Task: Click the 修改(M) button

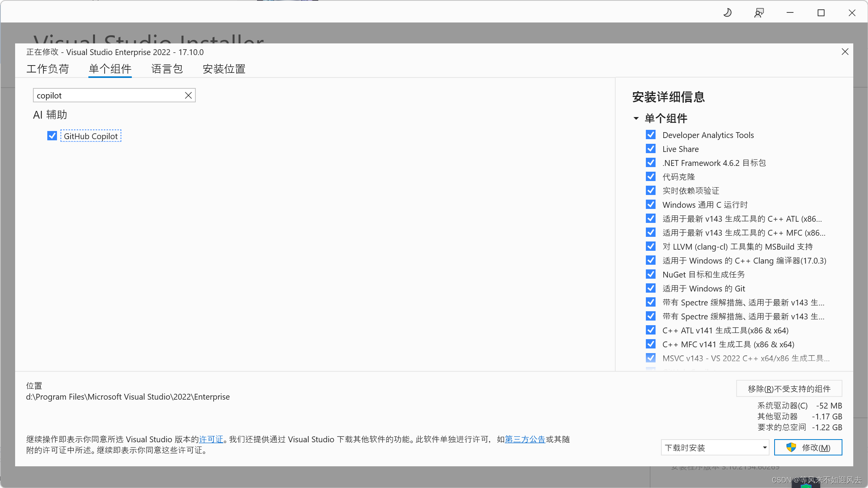Action: [x=808, y=447]
